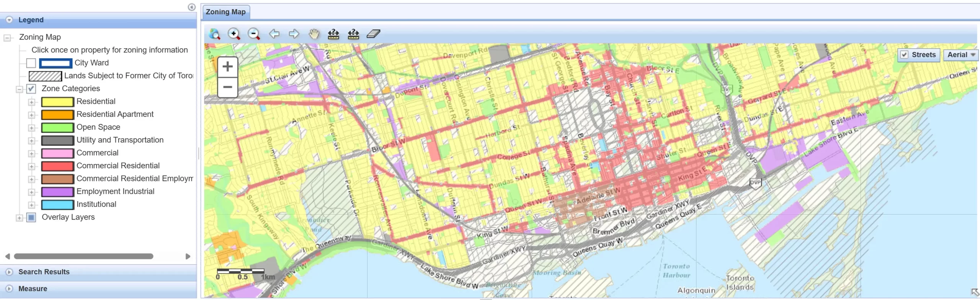Collapse the Zoning Map tree root
This screenshot has width=980, height=300.
pyautogui.click(x=7, y=38)
